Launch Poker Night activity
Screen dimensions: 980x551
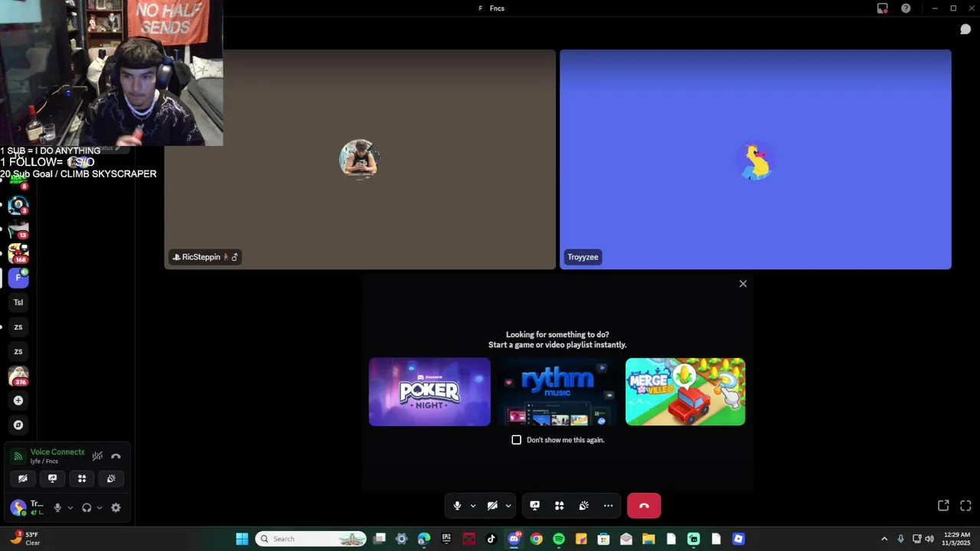pyautogui.click(x=430, y=392)
